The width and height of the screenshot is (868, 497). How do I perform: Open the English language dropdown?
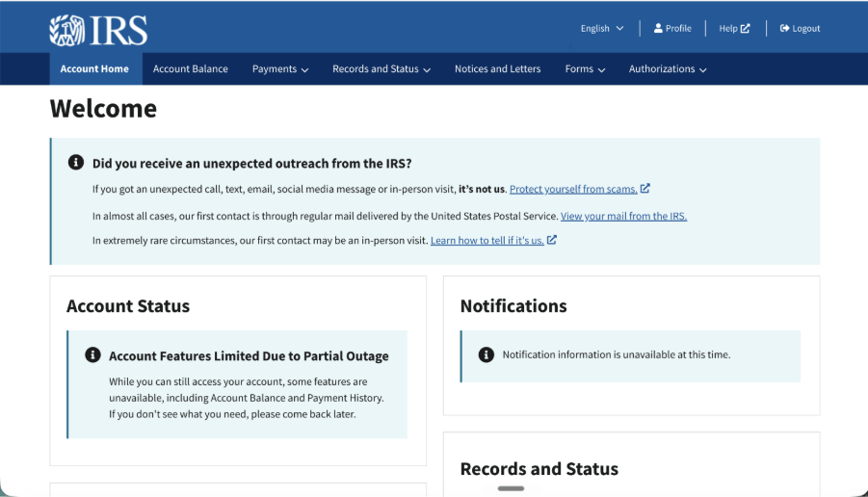coord(602,28)
